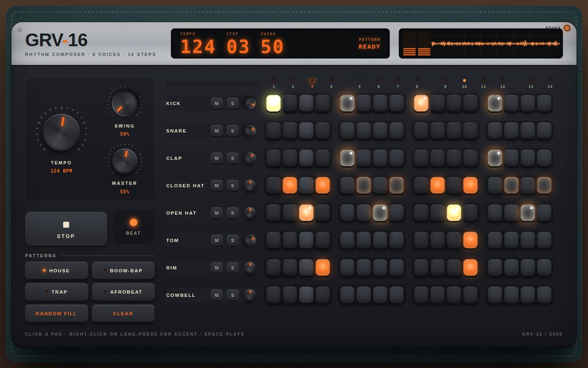
Task: Click the Clap track's small level knob
Action: click(x=250, y=158)
